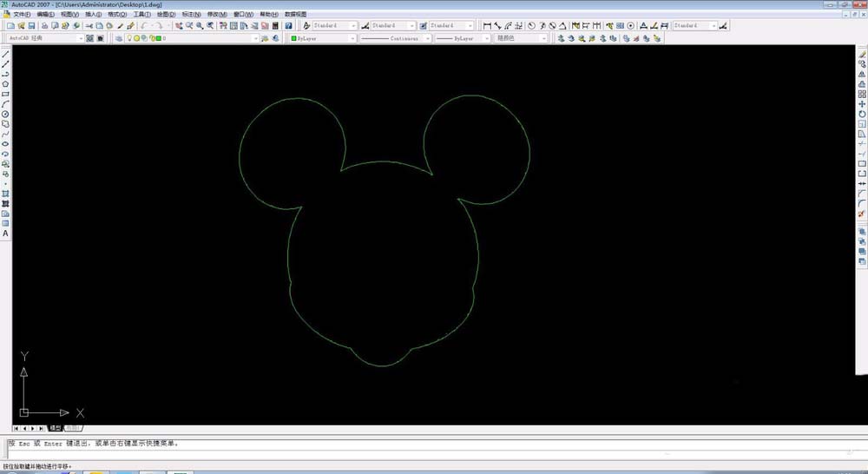Click the Linear dimension icon
Image resolution: width=868 pixels, height=474 pixels.
(487, 26)
